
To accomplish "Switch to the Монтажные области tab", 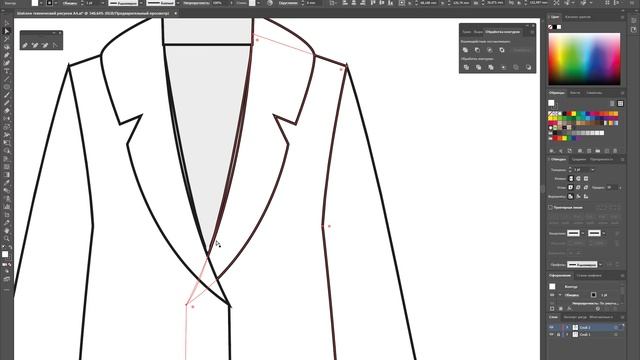I will [601, 317].
